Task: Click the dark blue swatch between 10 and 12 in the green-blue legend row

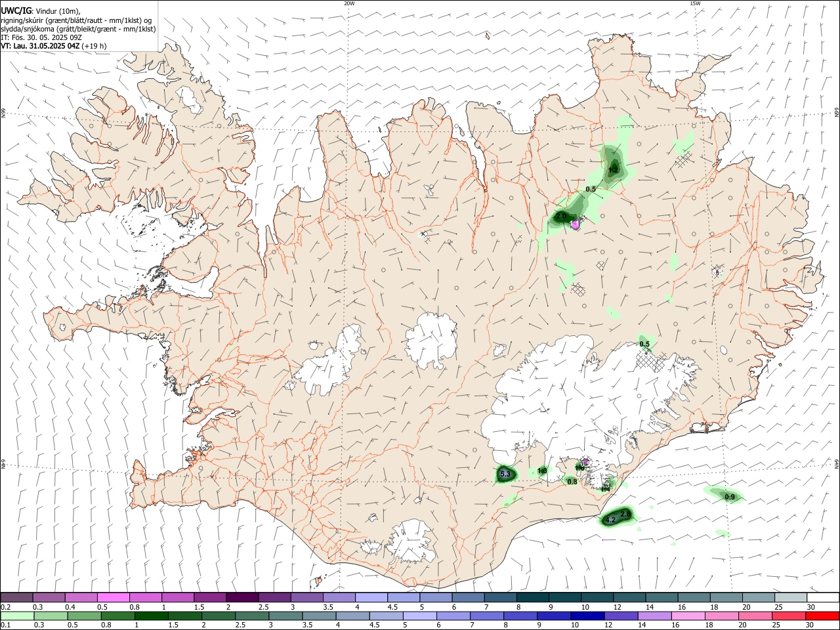Action: coord(586,616)
